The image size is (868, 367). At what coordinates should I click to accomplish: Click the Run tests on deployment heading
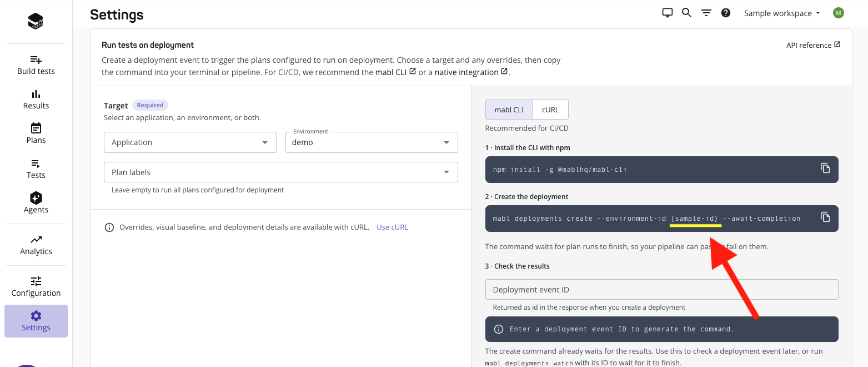pyautogui.click(x=148, y=45)
